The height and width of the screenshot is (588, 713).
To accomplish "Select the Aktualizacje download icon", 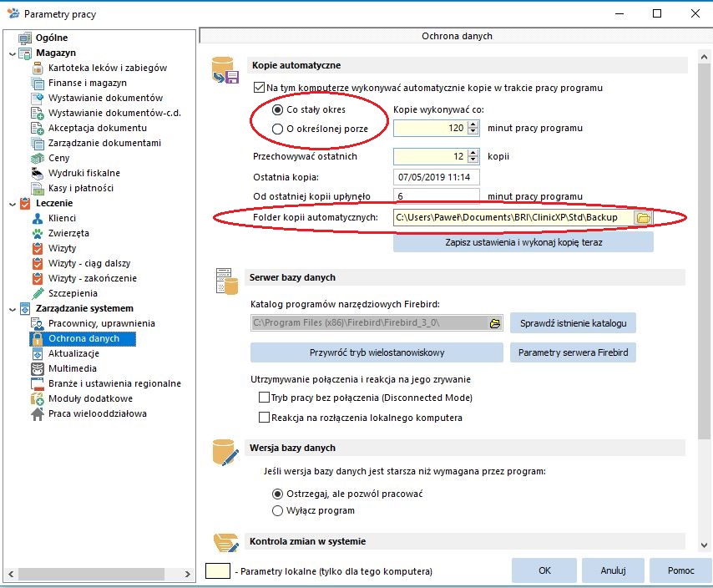I will (x=38, y=354).
